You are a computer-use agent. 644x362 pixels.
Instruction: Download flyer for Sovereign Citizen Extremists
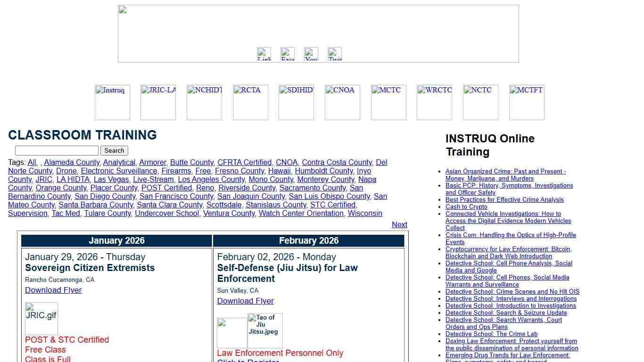[53, 290]
